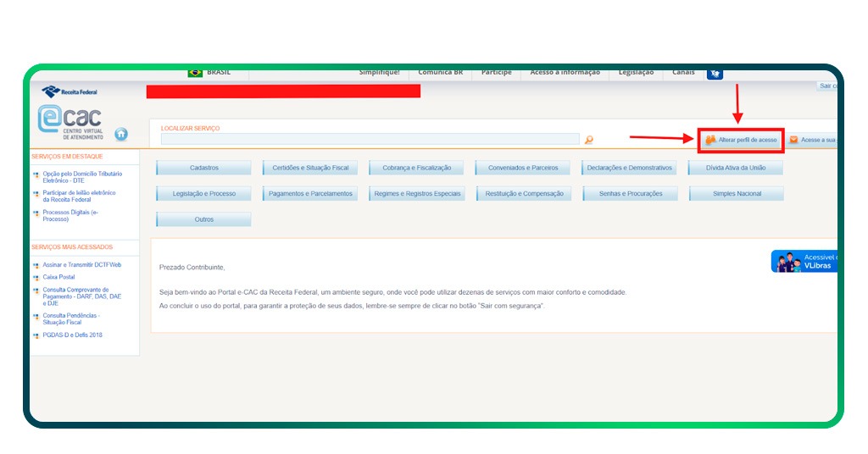This screenshot has height=454, width=868.
Task: Open the Simples Nacional category
Action: [737, 194]
